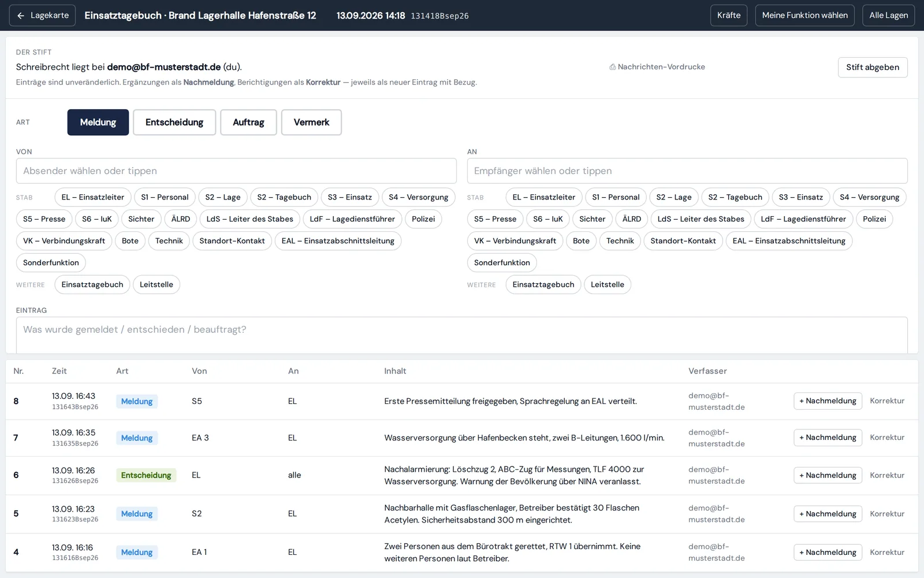Pick S3 – Einsatz as sender under VON
This screenshot has height=578, width=924.
(350, 197)
